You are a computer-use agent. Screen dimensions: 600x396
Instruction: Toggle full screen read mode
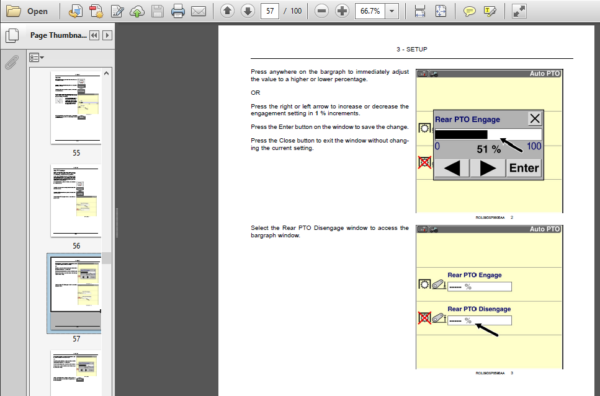[519, 11]
